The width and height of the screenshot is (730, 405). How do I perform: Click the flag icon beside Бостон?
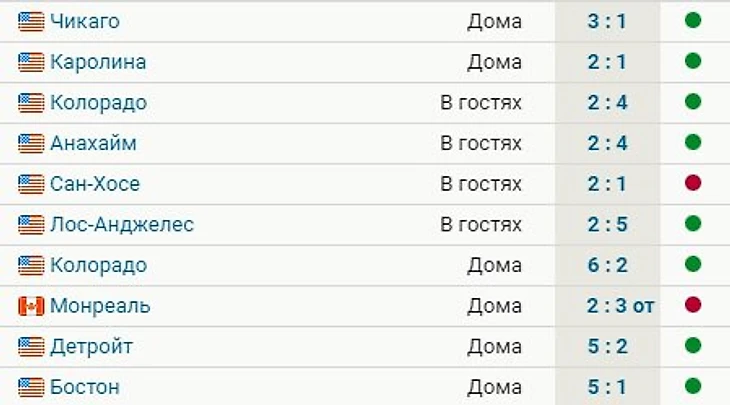point(31,387)
